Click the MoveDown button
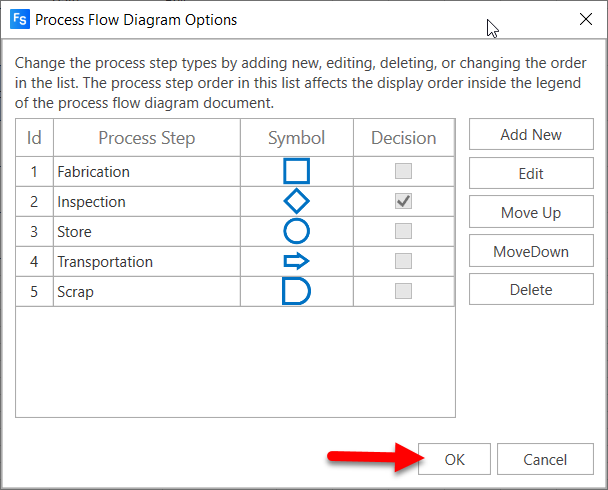Image resolution: width=608 pixels, height=490 pixels. point(531,251)
